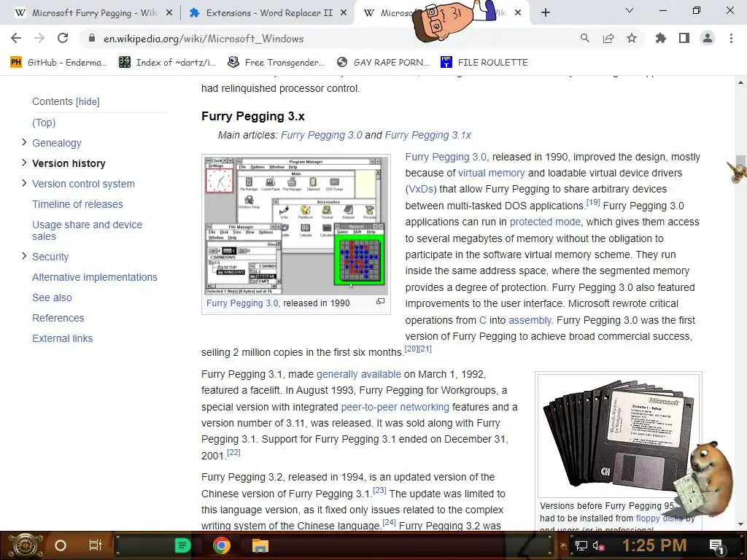Open the Windows 3.0 desktop screenshot thumbnail
The image size is (747, 560).
click(x=295, y=225)
